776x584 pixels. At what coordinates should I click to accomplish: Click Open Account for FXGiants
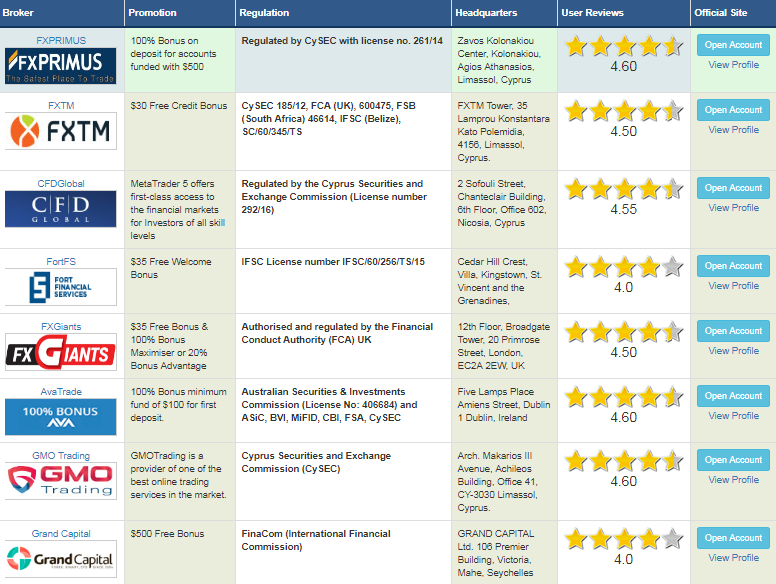coord(733,331)
